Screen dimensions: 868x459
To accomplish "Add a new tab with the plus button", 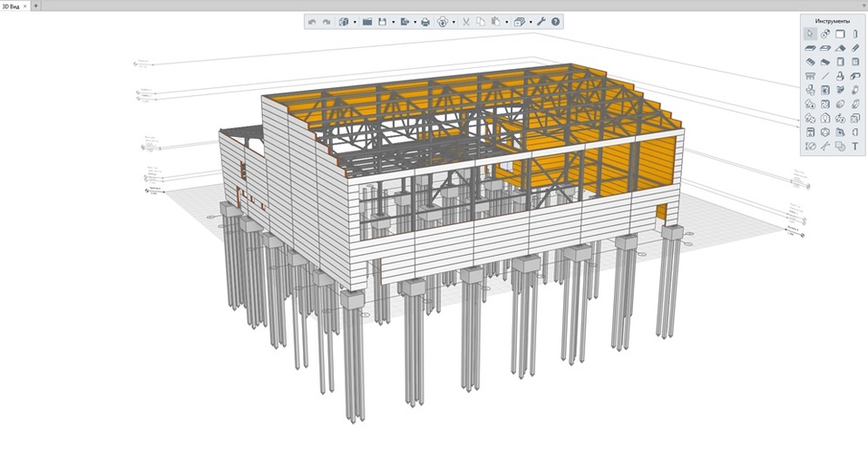I will coord(36,5).
